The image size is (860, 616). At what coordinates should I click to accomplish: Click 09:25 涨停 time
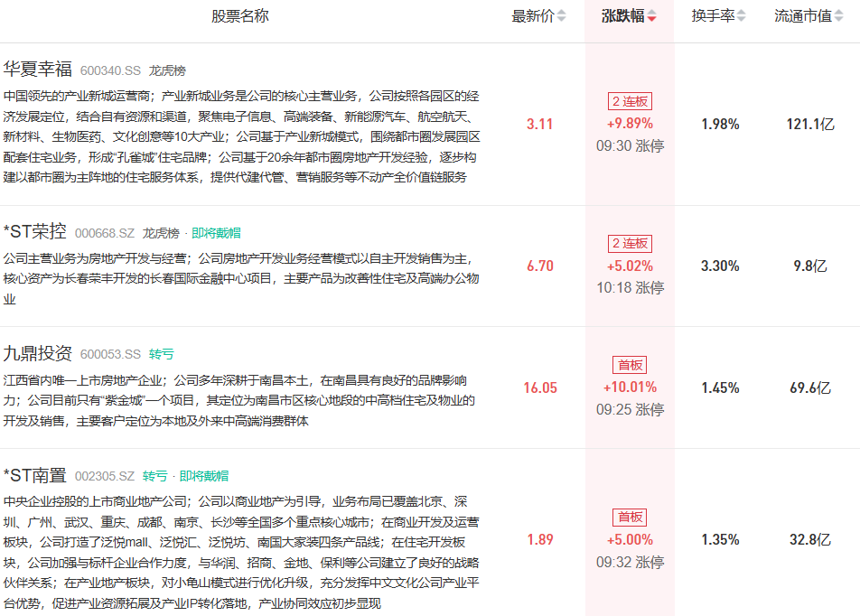631,410
